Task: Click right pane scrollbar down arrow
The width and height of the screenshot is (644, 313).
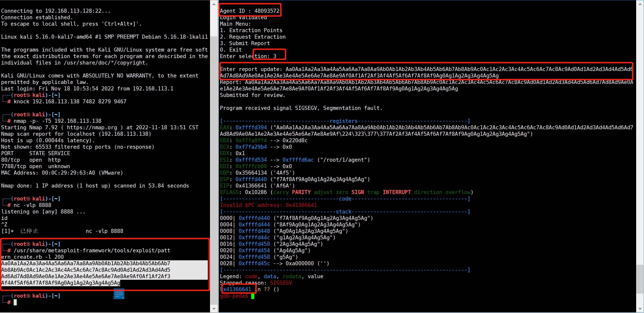Action: 640,309
